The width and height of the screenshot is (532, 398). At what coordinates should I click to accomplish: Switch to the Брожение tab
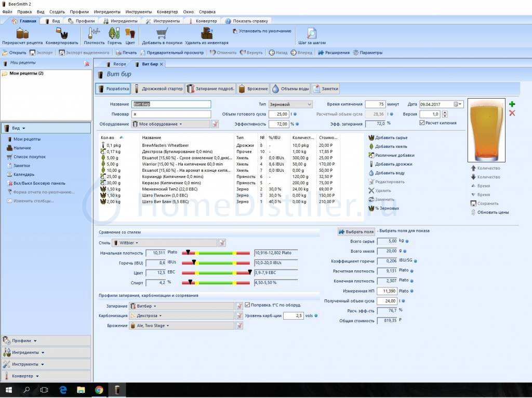[x=253, y=89]
